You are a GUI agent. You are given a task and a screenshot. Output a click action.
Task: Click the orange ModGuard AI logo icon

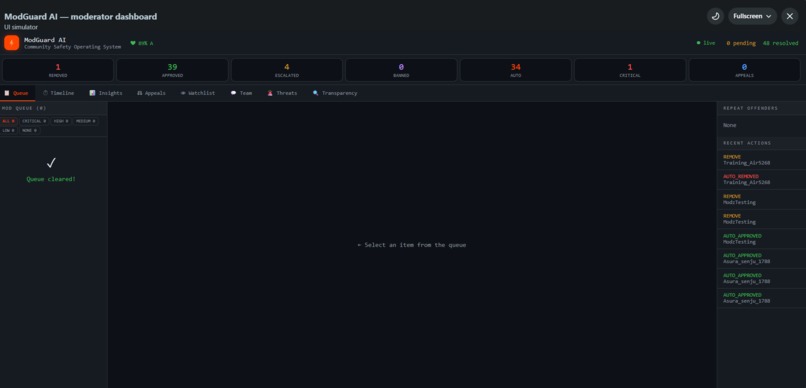tap(11, 43)
